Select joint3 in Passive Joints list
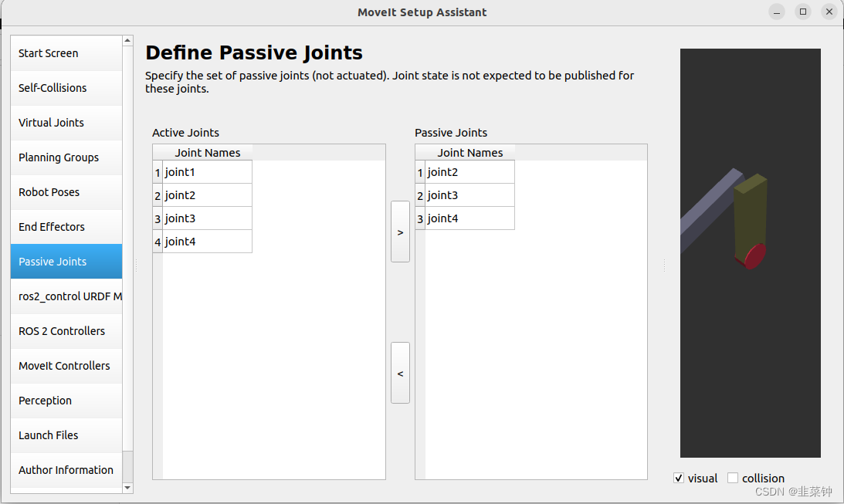This screenshot has width=844, height=504. point(470,195)
